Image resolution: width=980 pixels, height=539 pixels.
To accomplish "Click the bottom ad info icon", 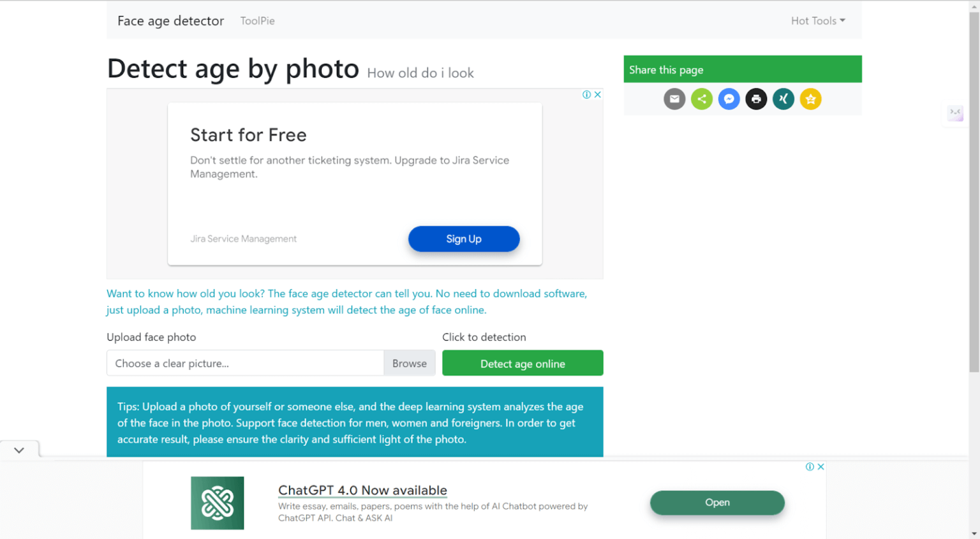I will tap(810, 467).
